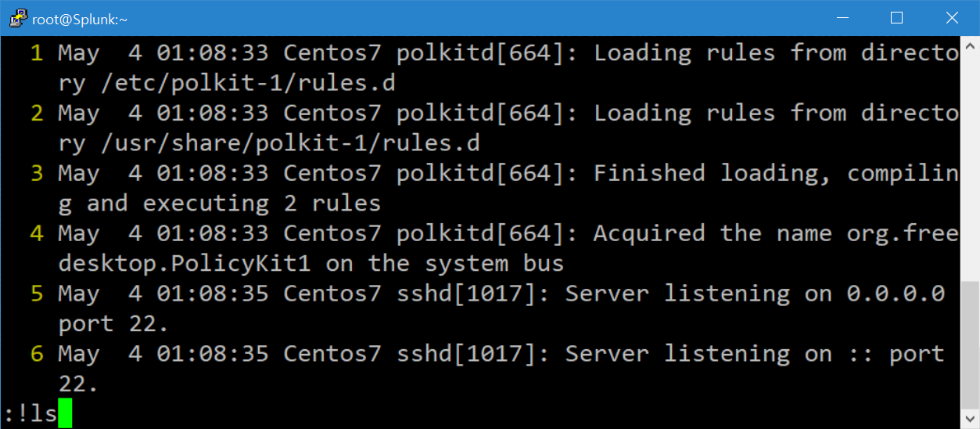980x429 pixels.
Task: Click line number 5 in the log
Action: click(x=37, y=294)
